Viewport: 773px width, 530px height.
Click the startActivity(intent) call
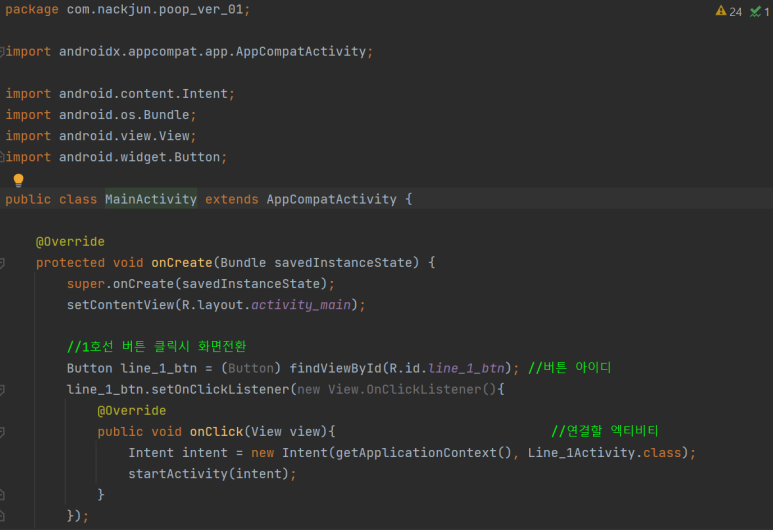[209, 474]
